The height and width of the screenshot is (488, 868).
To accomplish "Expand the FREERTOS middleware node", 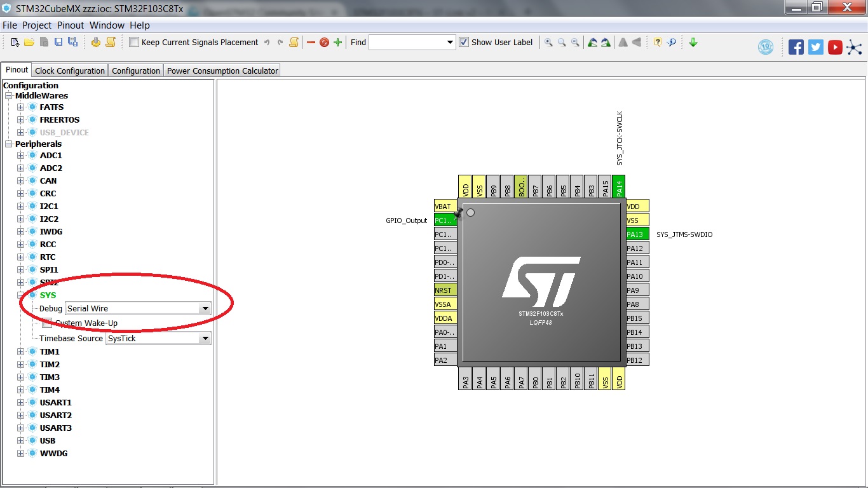I will point(21,119).
